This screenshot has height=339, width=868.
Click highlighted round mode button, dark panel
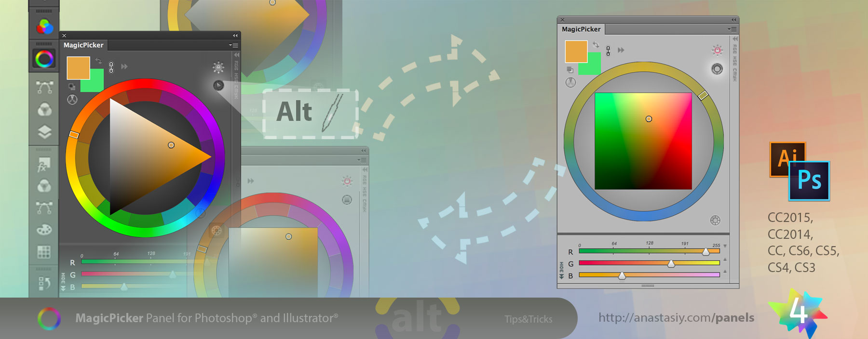[218, 85]
